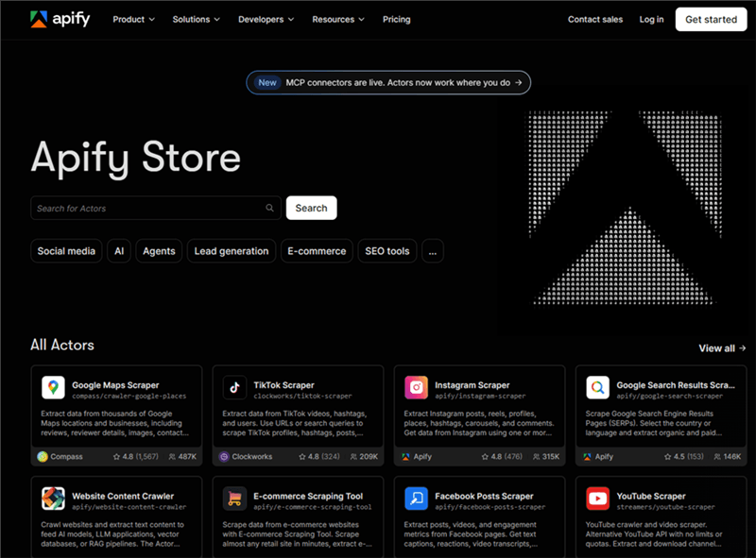Select the AI category chip
Viewport: 756px width, 558px height.
pyautogui.click(x=119, y=251)
